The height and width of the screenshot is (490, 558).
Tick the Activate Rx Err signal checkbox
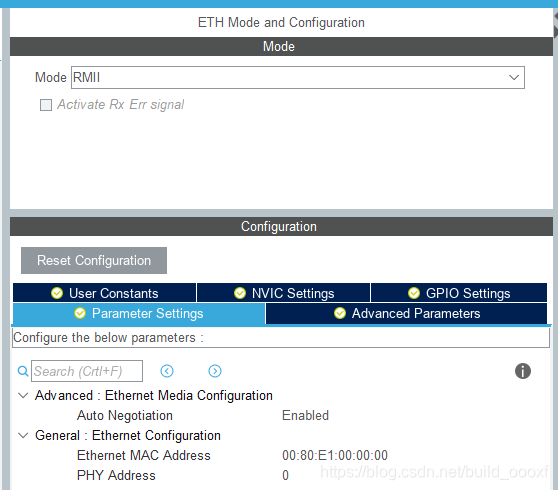(46, 105)
